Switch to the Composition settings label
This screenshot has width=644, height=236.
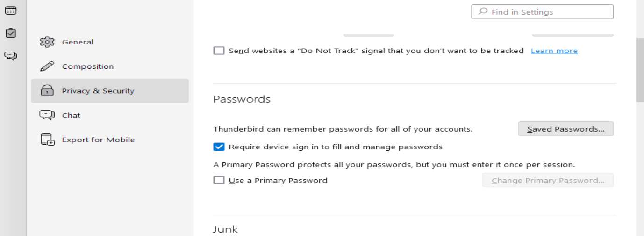click(88, 66)
